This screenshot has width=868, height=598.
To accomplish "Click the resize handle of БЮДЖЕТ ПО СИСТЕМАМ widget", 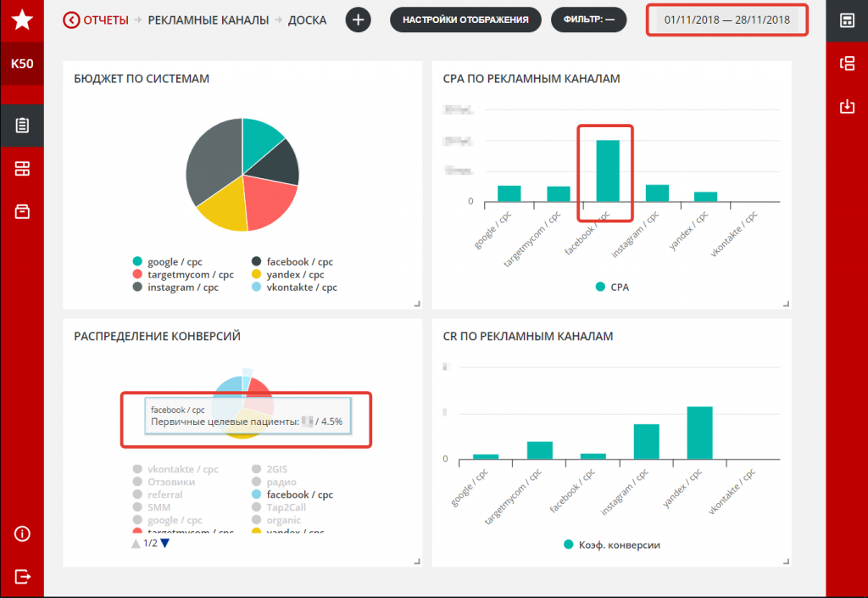I will coord(417,304).
